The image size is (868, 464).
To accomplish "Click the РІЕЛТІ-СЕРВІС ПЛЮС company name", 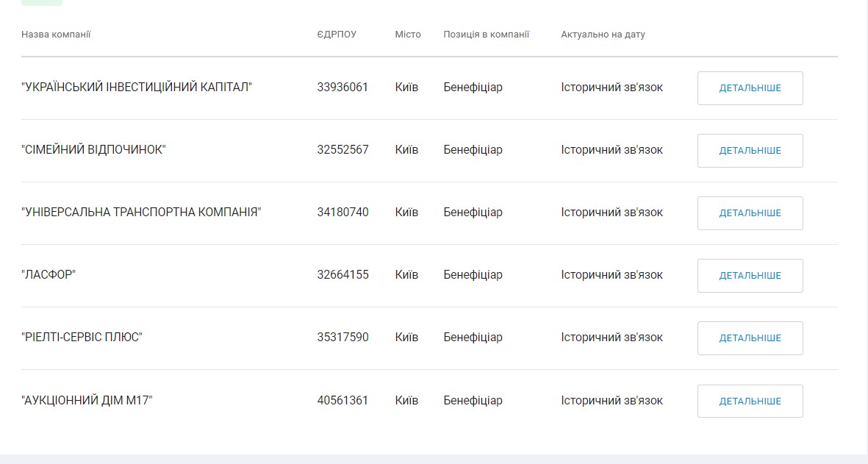I will point(82,338).
